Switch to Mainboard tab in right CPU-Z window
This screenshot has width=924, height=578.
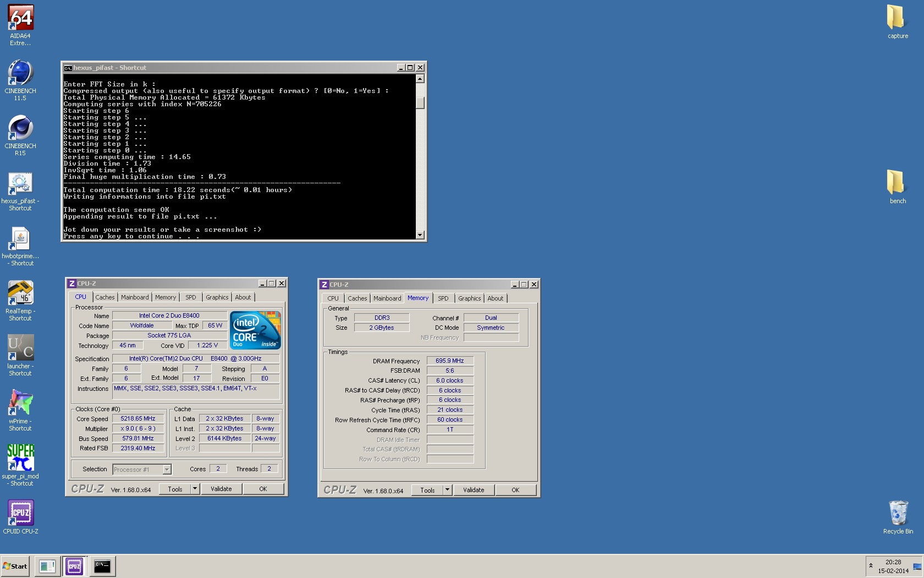pos(387,298)
